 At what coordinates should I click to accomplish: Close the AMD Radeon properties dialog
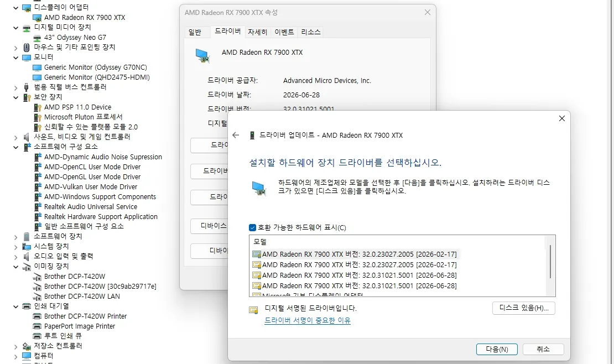point(427,13)
